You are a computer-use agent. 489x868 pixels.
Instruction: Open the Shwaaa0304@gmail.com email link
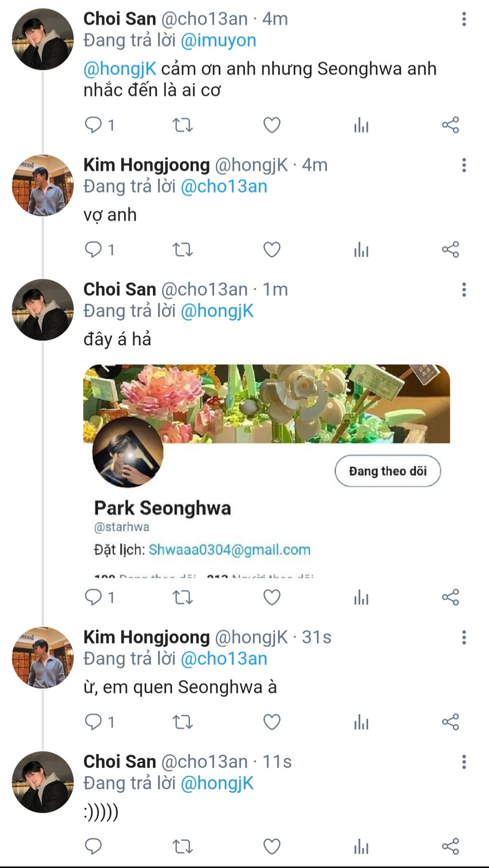coord(229,550)
